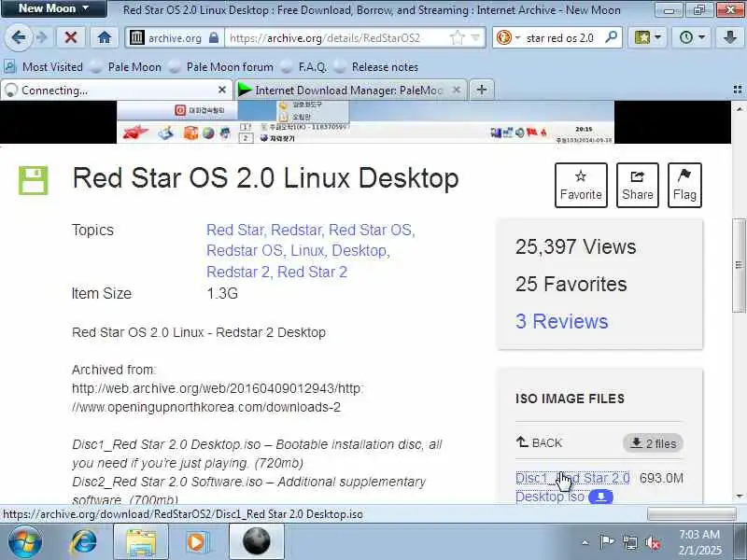Expand the address bar history dropdown
747x560 pixels.
(475, 37)
